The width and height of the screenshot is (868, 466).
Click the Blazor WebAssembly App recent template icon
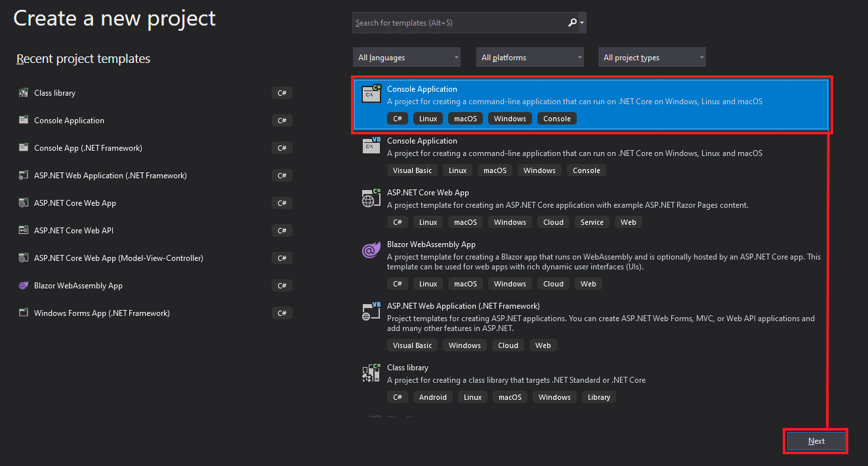[23, 285]
